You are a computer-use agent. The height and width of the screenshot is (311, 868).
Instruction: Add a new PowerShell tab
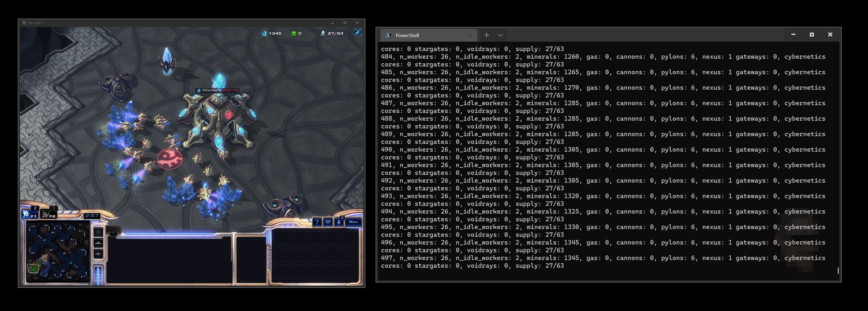(486, 35)
